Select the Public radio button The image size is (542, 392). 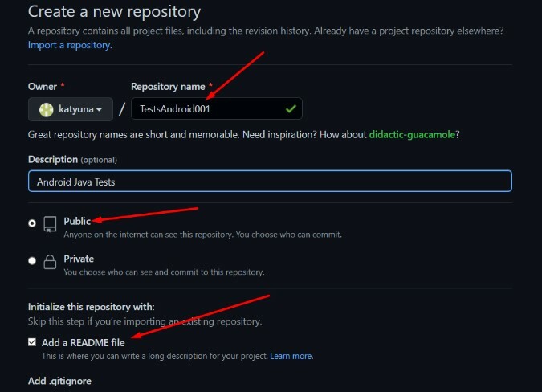point(32,223)
